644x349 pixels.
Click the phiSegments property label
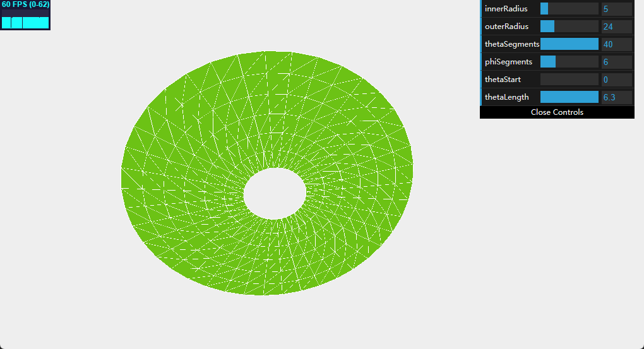508,62
